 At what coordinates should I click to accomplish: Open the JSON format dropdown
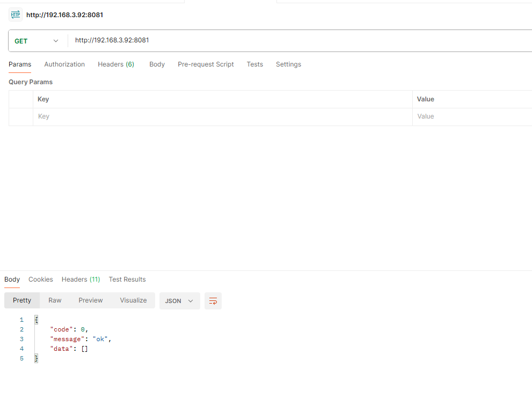click(x=179, y=301)
